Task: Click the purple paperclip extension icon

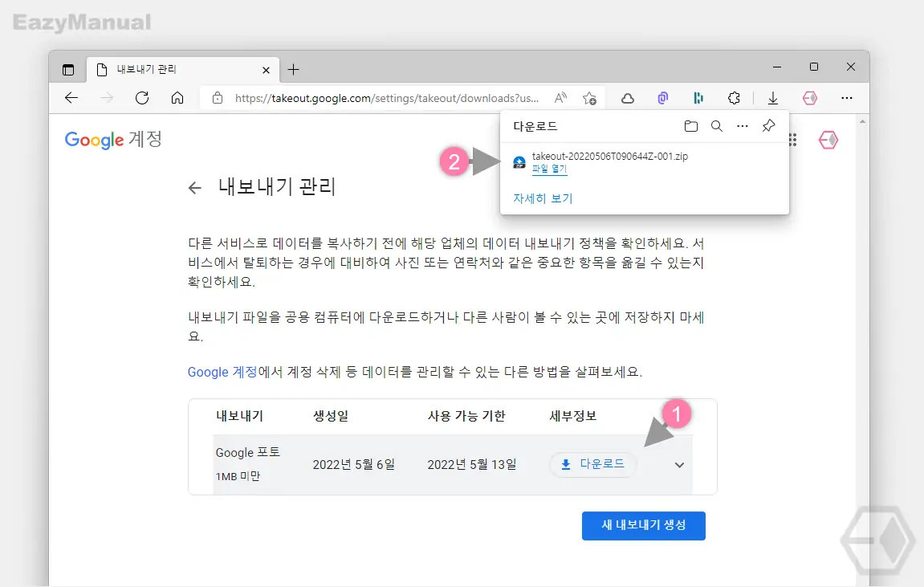Action: (663, 99)
